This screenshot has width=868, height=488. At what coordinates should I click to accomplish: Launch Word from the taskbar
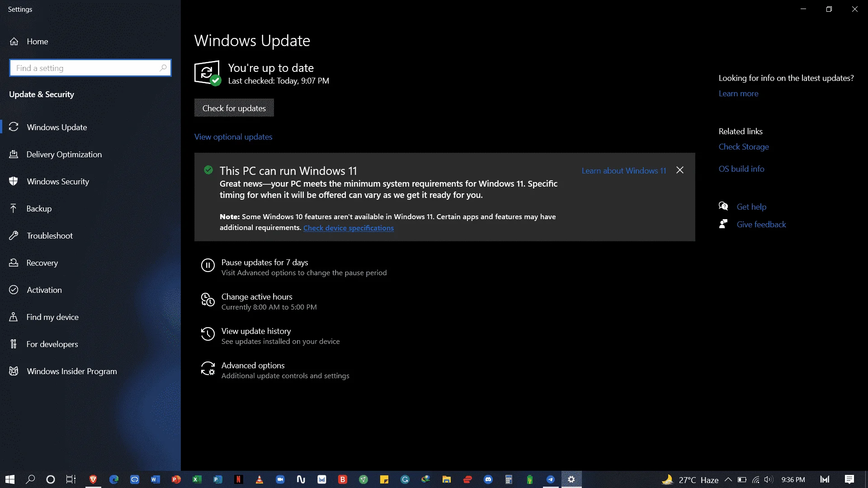[x=156, y=479]
